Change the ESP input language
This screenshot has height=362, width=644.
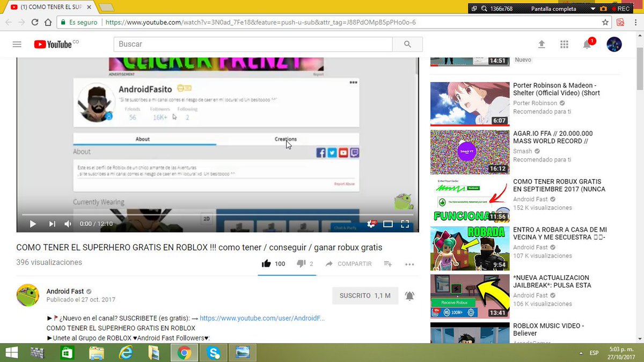(594, 353)
